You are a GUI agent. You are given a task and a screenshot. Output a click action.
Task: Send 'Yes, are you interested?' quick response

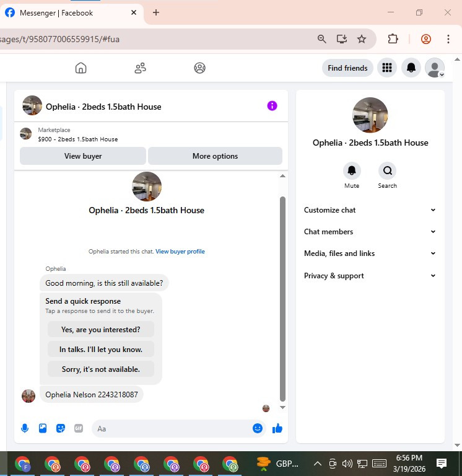pos(101,329)
